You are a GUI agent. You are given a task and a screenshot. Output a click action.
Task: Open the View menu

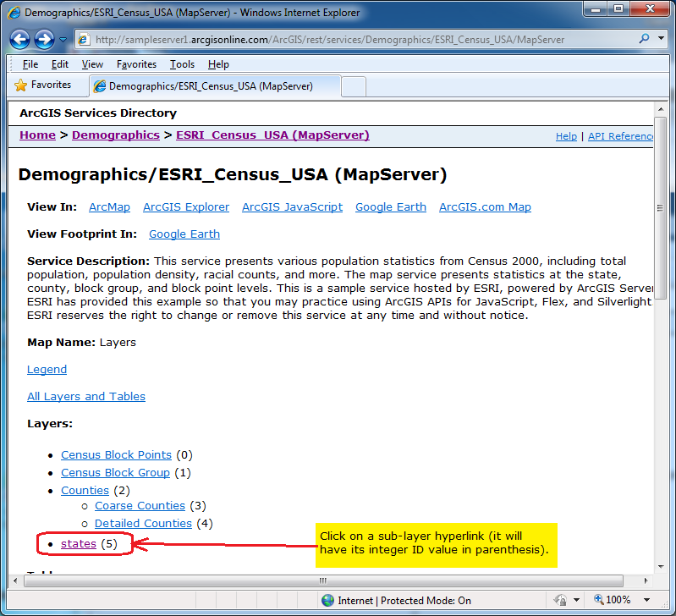click(92, 64)
